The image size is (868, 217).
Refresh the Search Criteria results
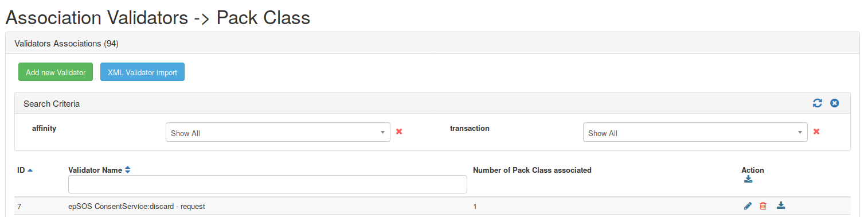[x=818, y=103]
